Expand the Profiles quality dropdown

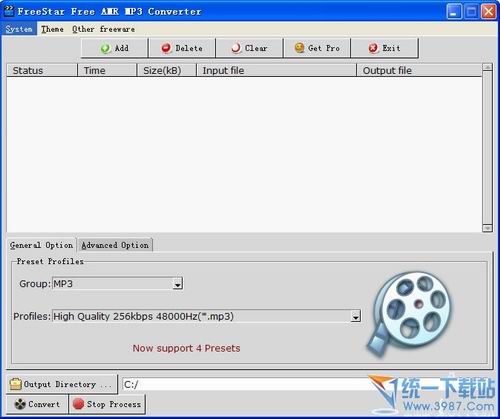356,316
